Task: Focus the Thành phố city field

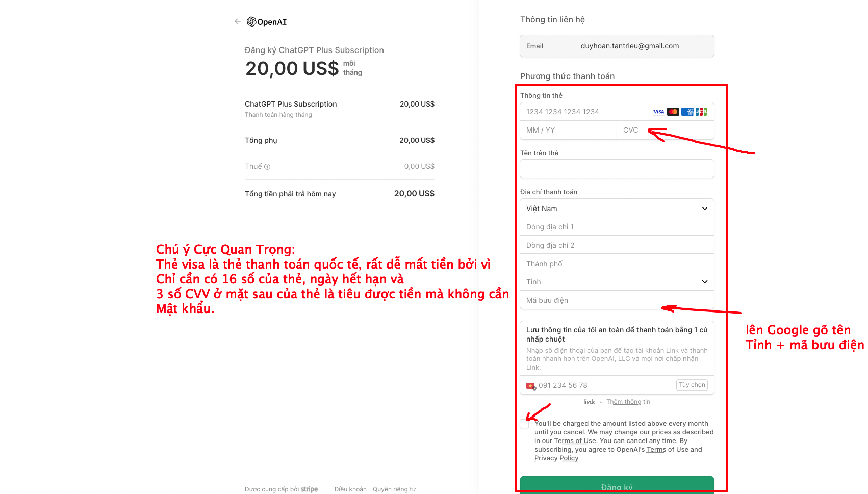Action: coord(617,264)
